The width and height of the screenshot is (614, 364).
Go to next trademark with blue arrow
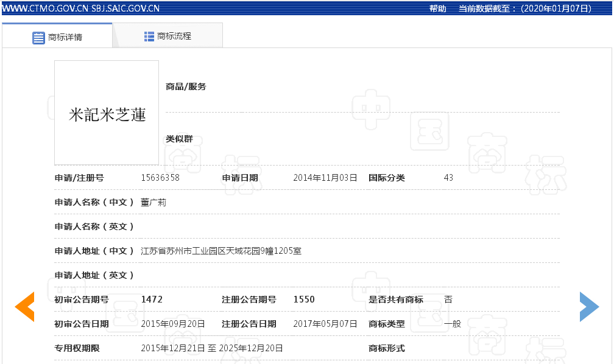590,307
